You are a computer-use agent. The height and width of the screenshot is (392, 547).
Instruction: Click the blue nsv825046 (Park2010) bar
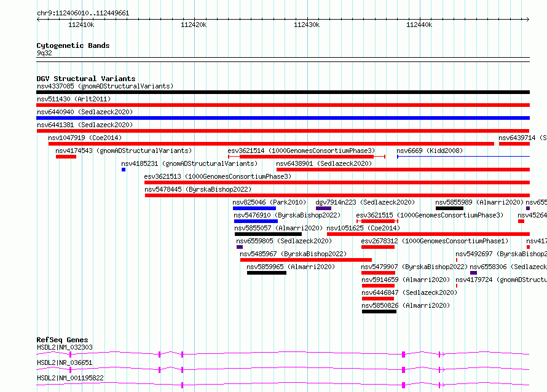point(254,208)
